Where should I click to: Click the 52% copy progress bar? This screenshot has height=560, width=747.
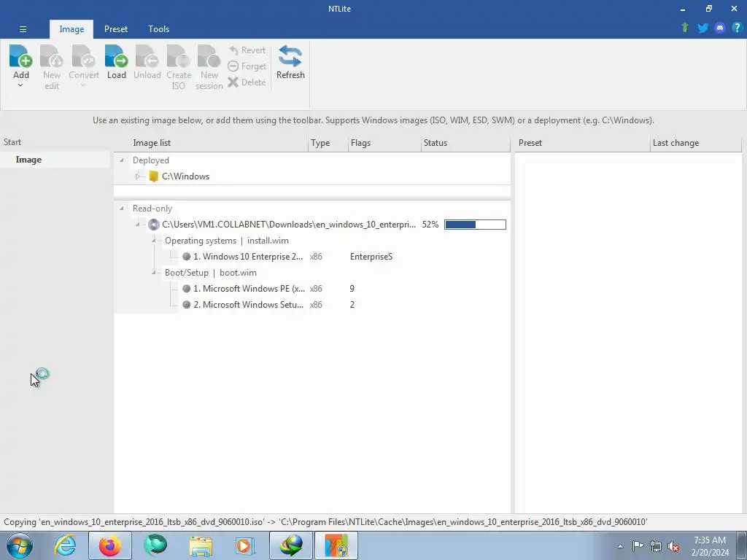tap(475, 225)
